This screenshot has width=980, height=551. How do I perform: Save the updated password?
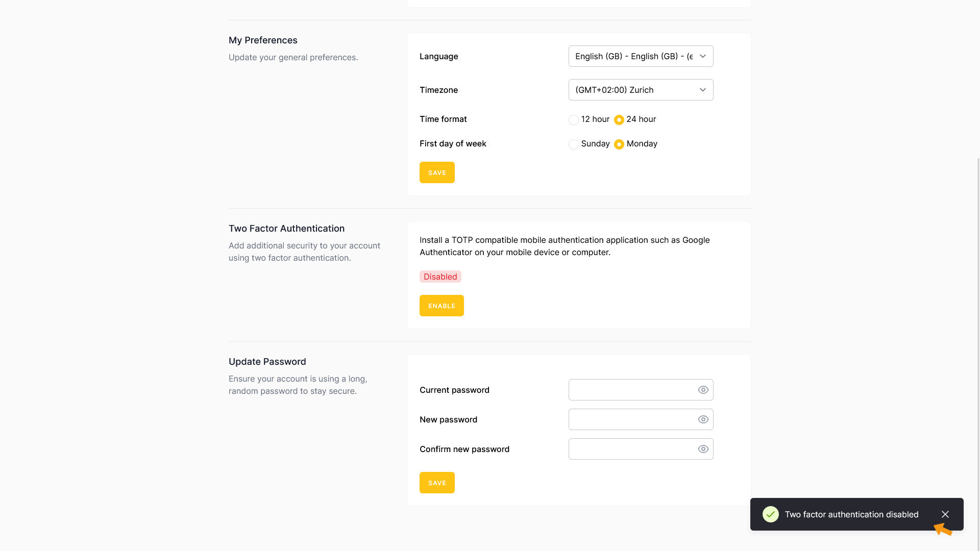[x=437, y=483]
